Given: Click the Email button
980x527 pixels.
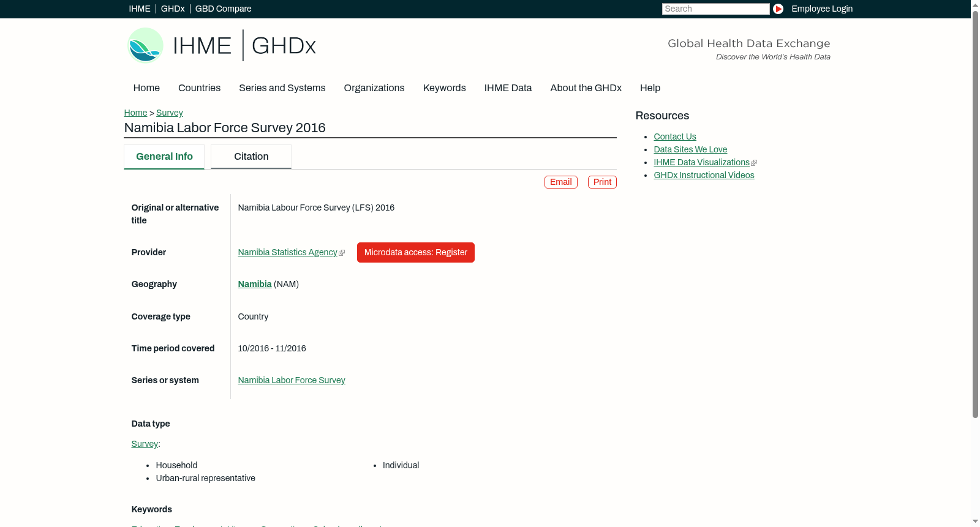Looking at the screenshot, I should (561, 182).
